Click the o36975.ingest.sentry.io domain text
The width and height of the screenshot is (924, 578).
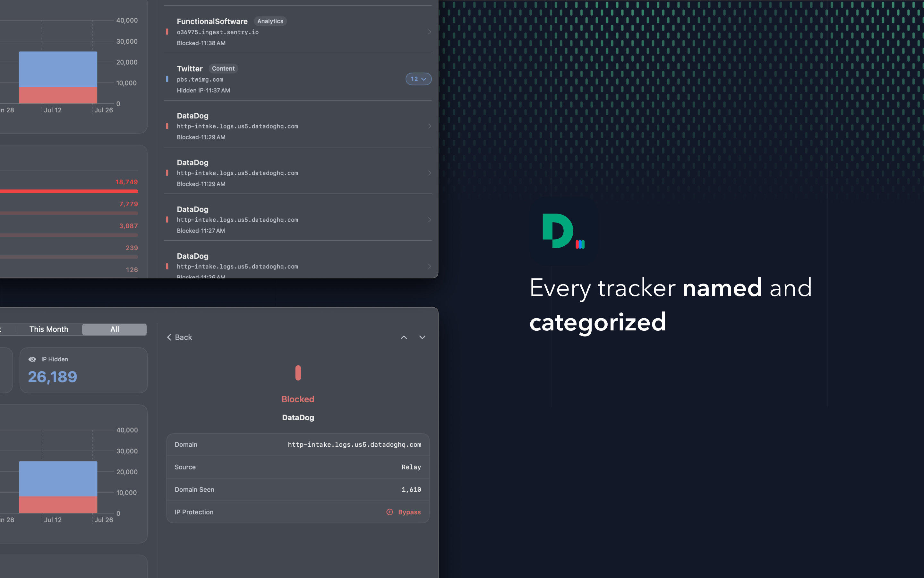point(218,32)
